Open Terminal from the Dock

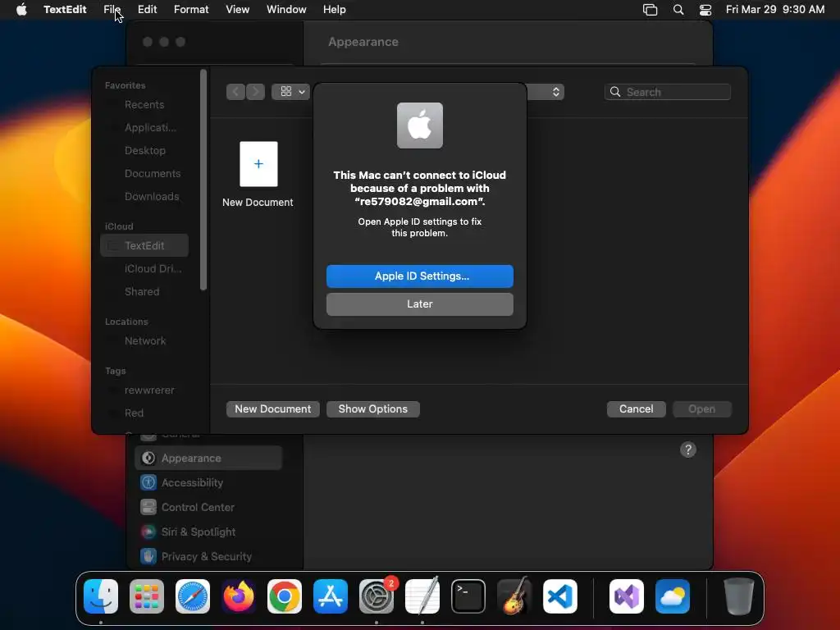coord(468,596)
